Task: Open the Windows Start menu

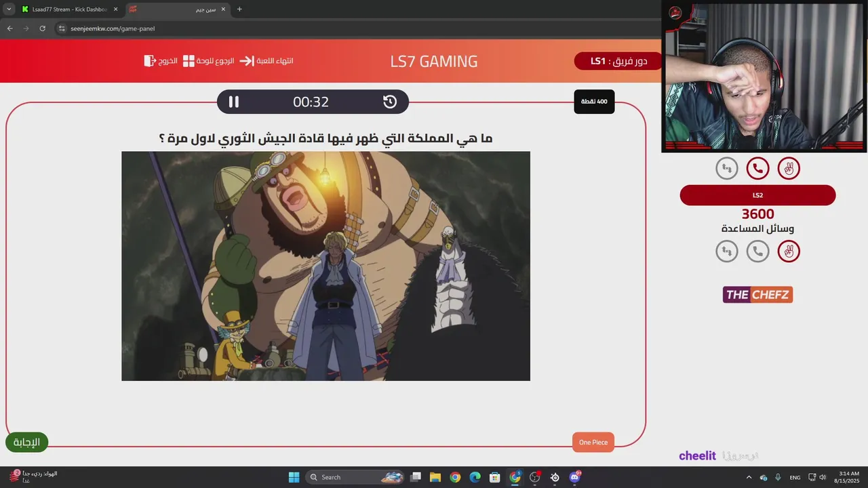Action: 294,477
